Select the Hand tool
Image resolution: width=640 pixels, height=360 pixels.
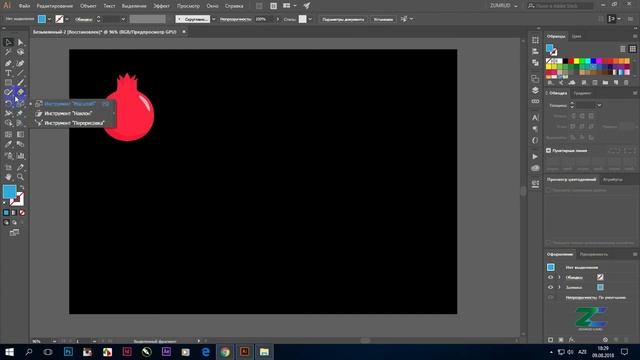8,177
